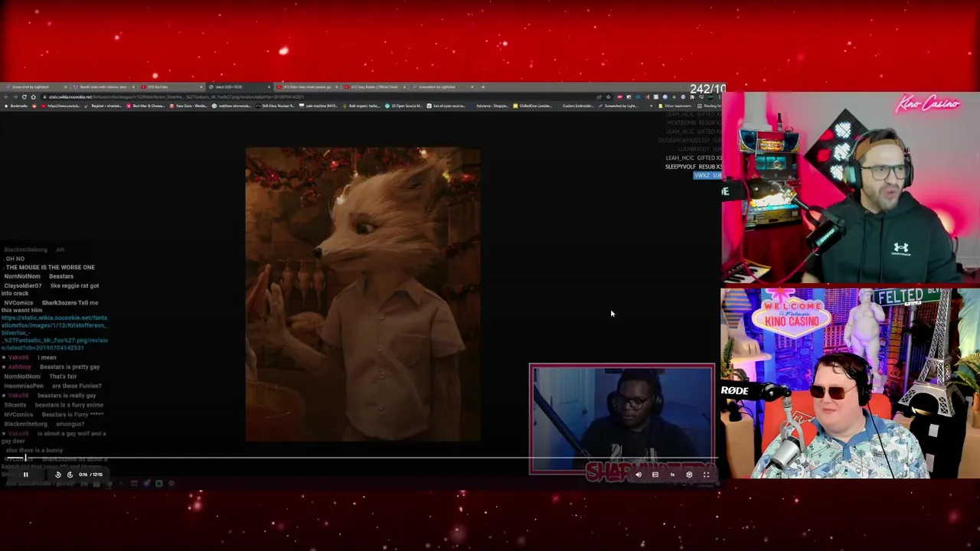Screen dimensions: 980x551
Task: Click username Claysoldier07 in chat
Action: click(23, 285)
